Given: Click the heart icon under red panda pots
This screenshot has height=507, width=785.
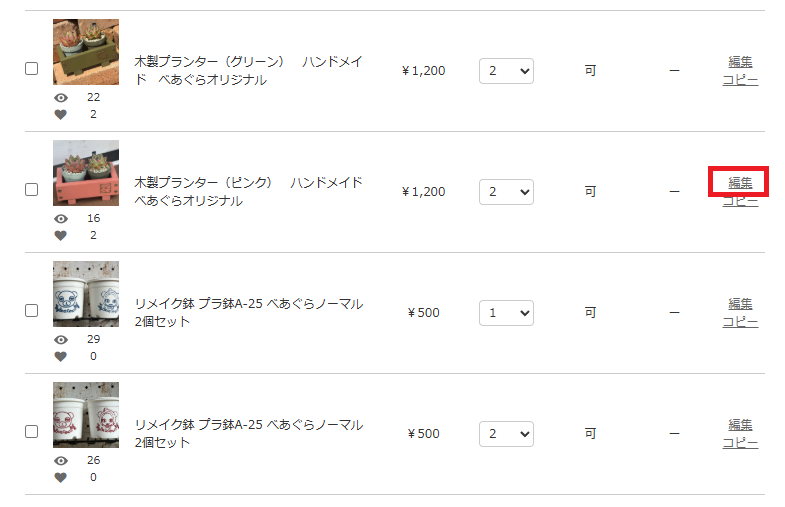Looking at the screenshot, I should pyautogui.click(x=61, y=477).
